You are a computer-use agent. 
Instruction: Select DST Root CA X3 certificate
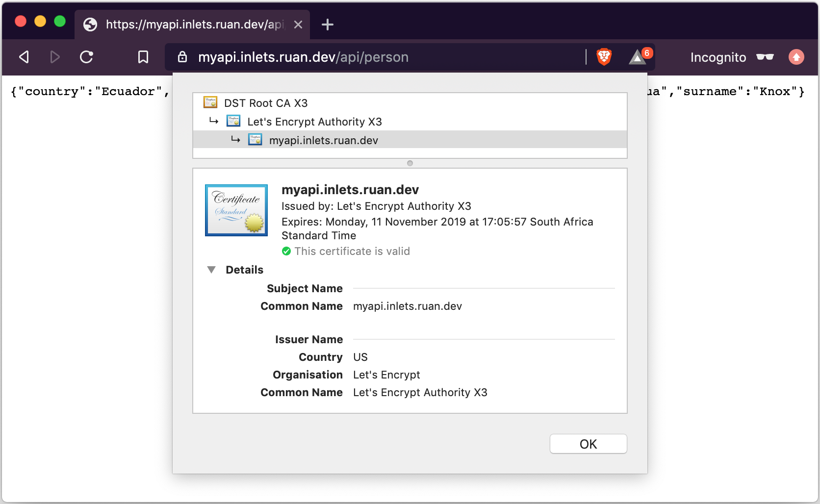coord(410,103)
